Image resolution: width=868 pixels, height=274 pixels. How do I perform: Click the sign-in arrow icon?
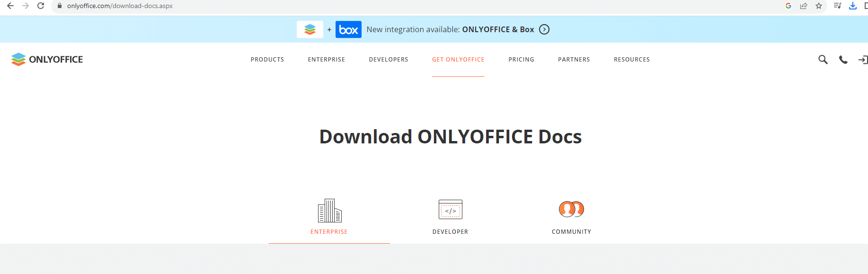863,60
